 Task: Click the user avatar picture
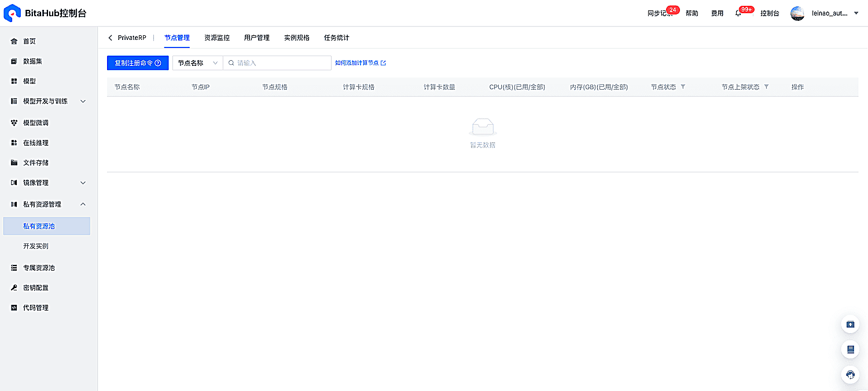coord(797,13)
